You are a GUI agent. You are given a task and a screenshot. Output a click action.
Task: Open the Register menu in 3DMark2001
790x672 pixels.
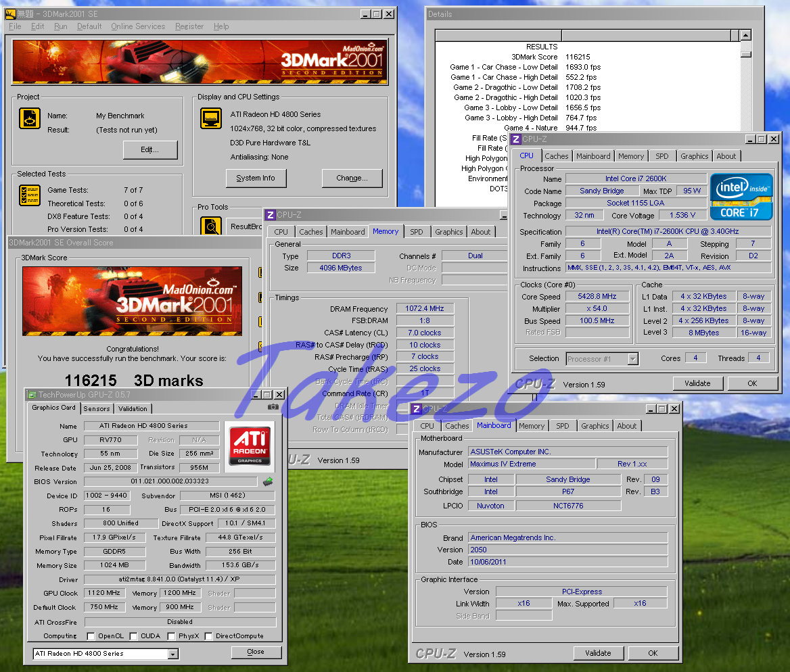[189, 26]
